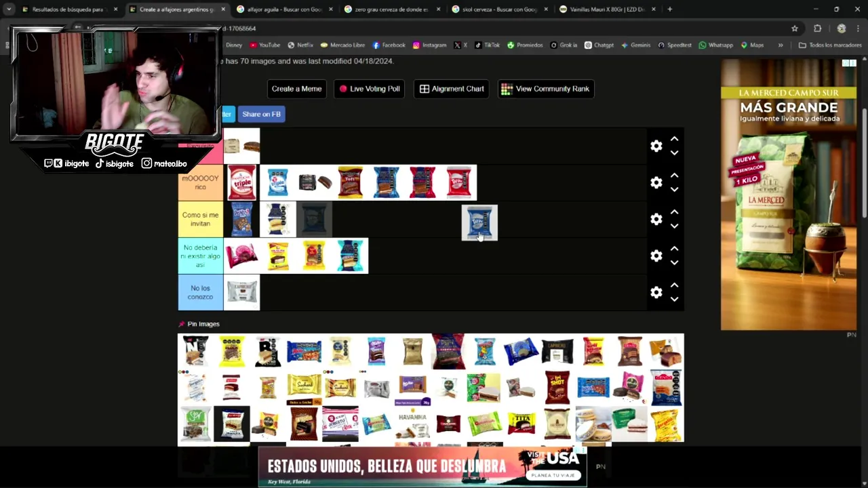Close the zero grau cerveza tab
This screenshot has width=868, height=488.
point(438,9)
